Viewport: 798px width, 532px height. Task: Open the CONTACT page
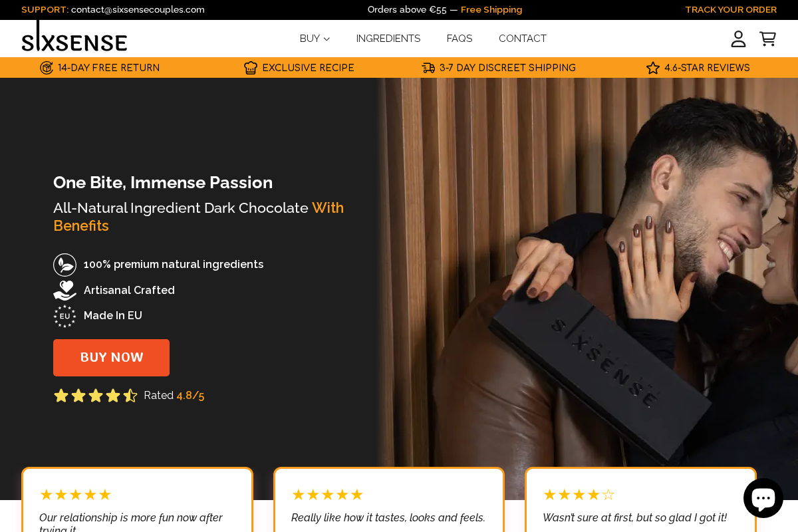point(523,39)
